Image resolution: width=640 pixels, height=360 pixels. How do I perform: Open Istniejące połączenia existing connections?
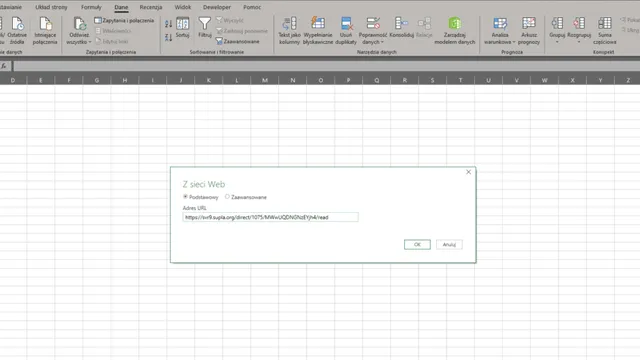click(x=45, y=31)
